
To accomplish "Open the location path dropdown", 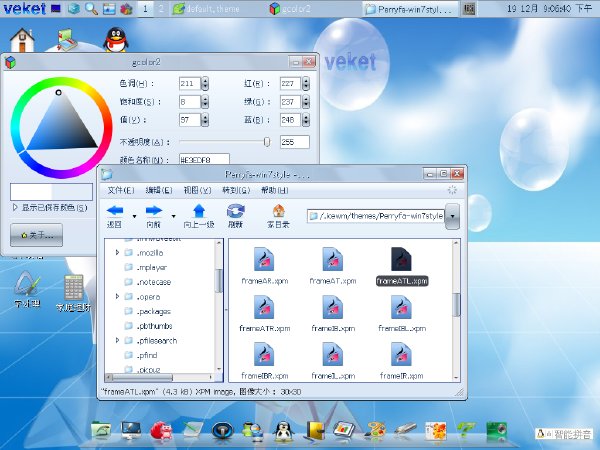I will [452, 216].
